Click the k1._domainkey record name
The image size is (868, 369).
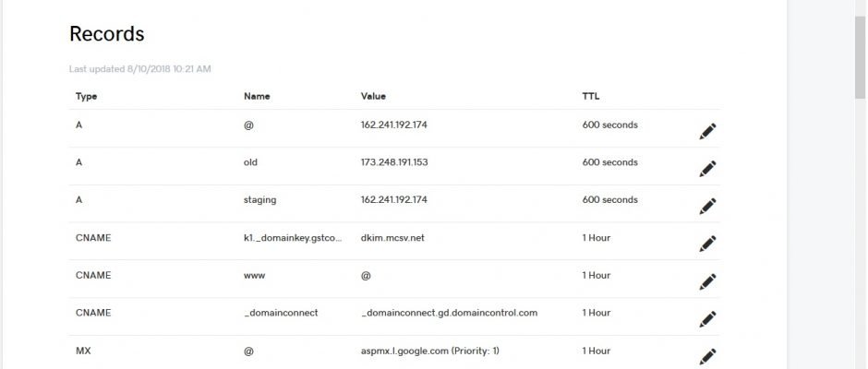(294, 238)
